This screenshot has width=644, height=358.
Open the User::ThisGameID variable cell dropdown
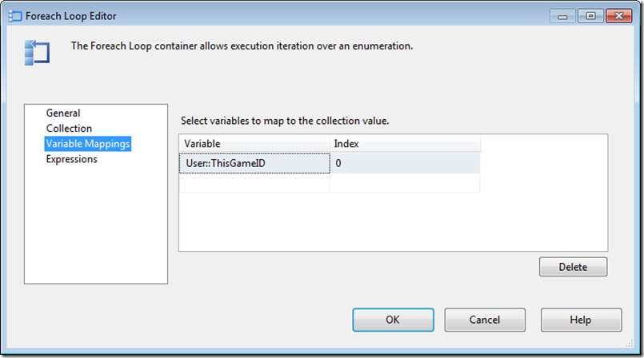click(254, 163)
